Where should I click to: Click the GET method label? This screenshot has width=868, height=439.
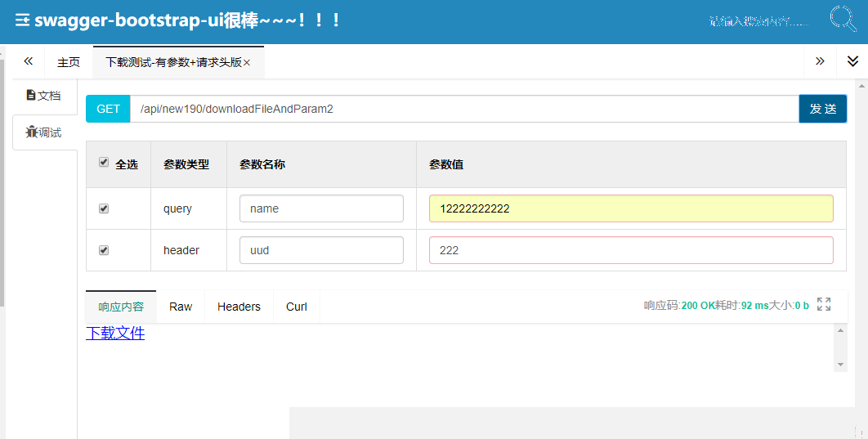[108, 109]
